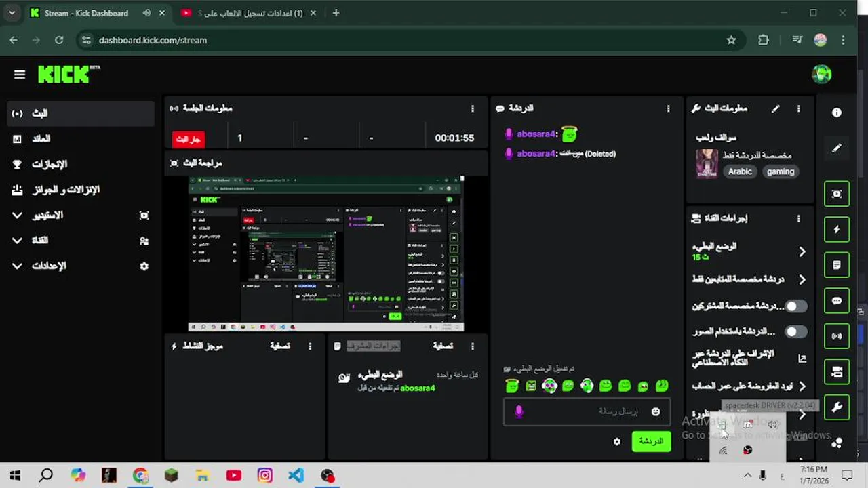Open followers-only chat chevron option
The height and width of the screenshot is (488, 868).
pos(802,279)
